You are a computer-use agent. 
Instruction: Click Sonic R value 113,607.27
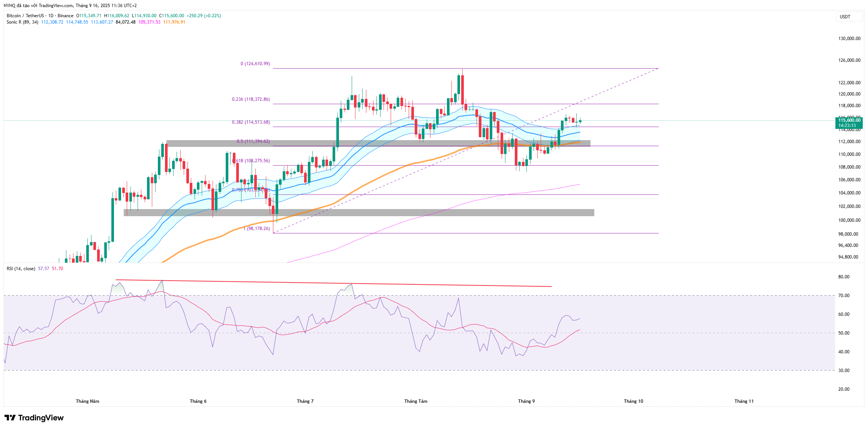tap(102, 22)
